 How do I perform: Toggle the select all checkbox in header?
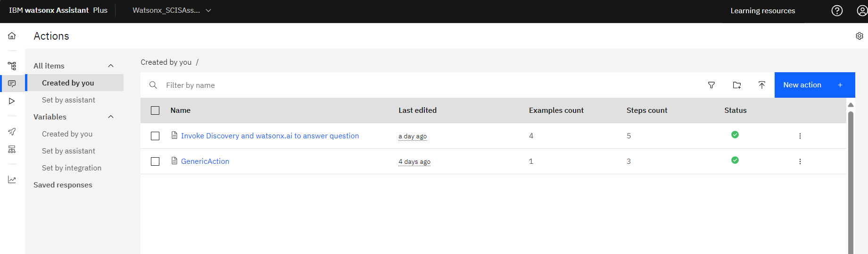coord(155,110)
